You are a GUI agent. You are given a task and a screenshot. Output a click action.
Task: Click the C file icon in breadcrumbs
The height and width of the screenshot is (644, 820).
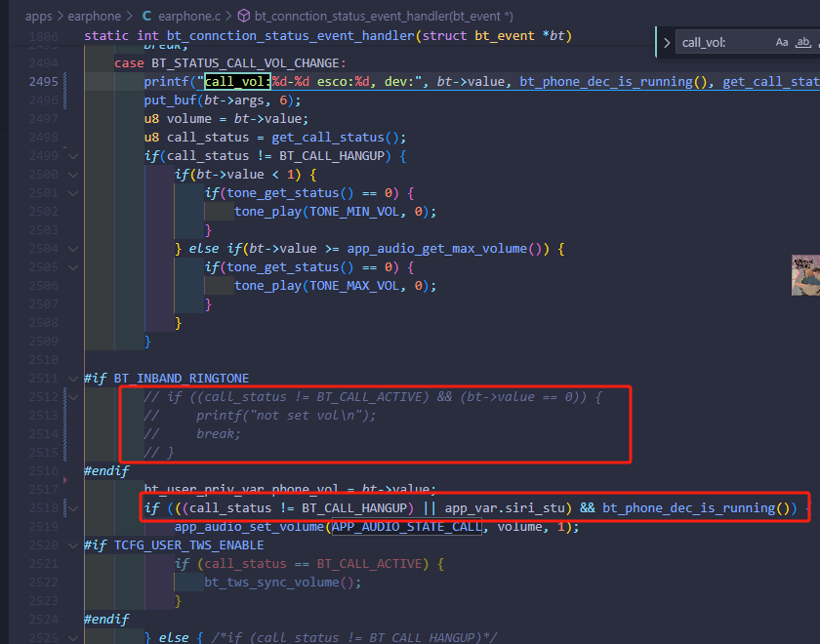[x=147, y=17]
